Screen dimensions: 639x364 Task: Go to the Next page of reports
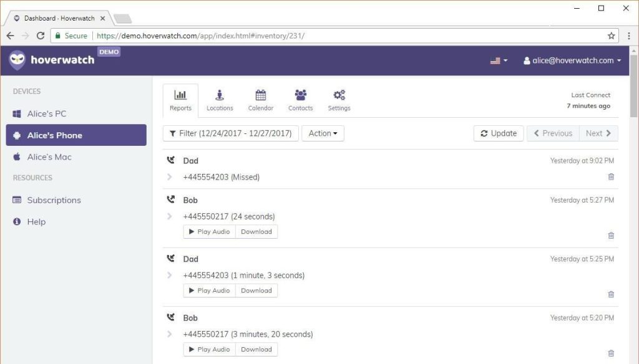tap(597, 133)
